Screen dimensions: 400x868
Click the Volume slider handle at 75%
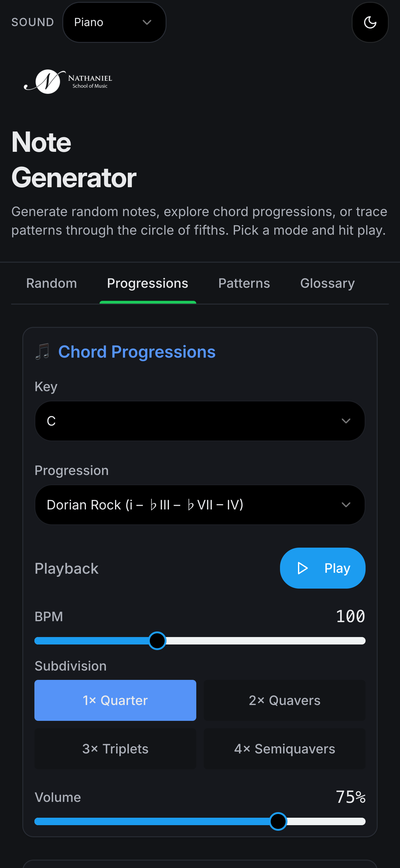pyautogui.click(x=278, y=821)
